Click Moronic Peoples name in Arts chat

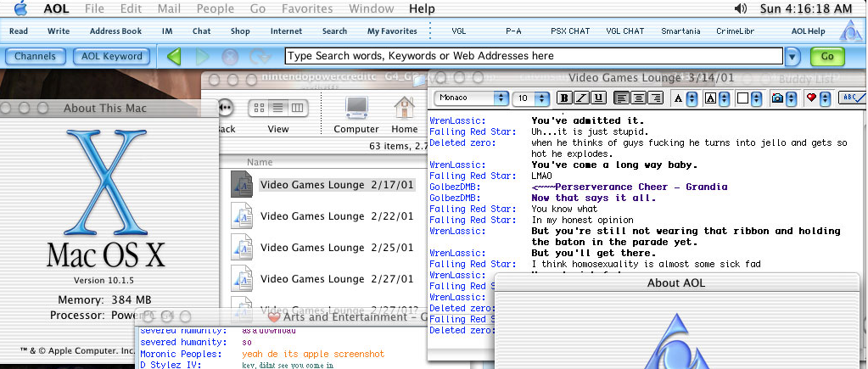coord(181,354)
